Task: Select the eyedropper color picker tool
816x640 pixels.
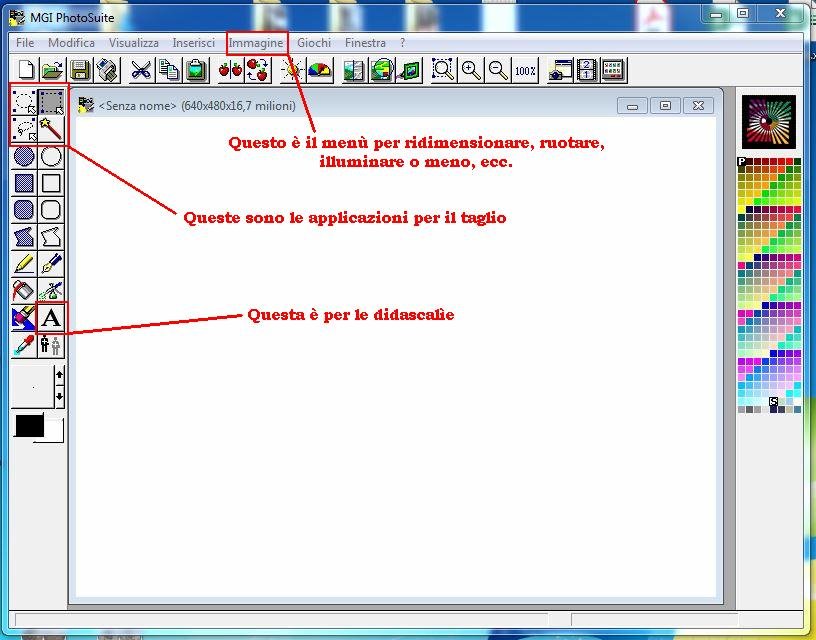Action: pyautogui.click(x=24, y=345)
